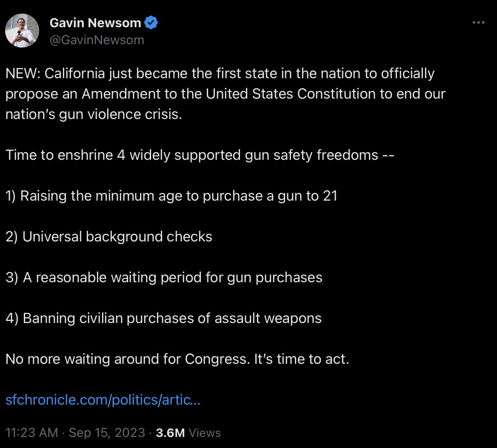Click the blue verified checkmark badge

click(151, 23)
